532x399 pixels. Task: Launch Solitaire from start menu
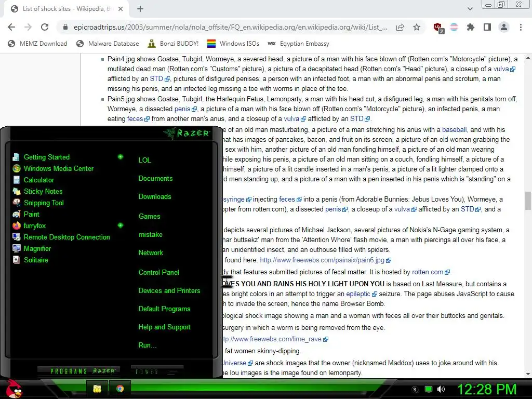36,260
